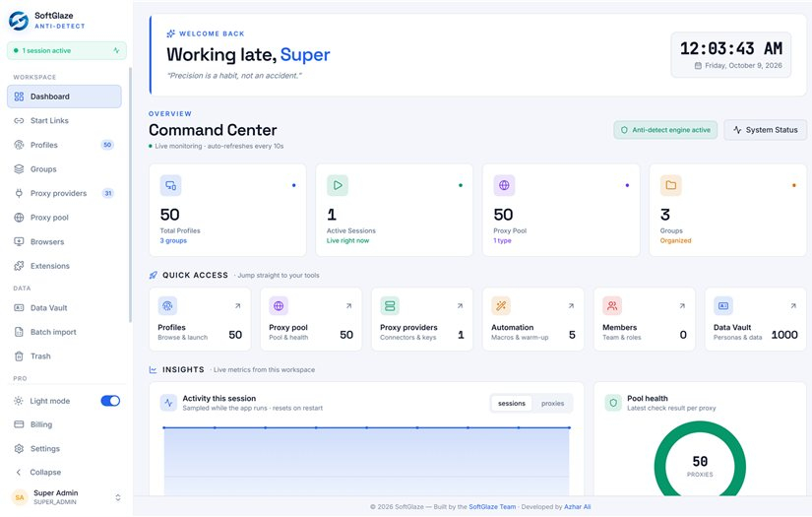812x517 pixels.
Task: Switch chart to proxies tab
Action: point(552,404)
